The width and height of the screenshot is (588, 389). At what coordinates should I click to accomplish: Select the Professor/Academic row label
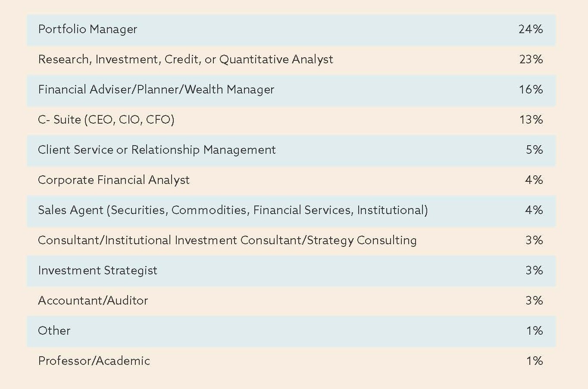[94, 361]
